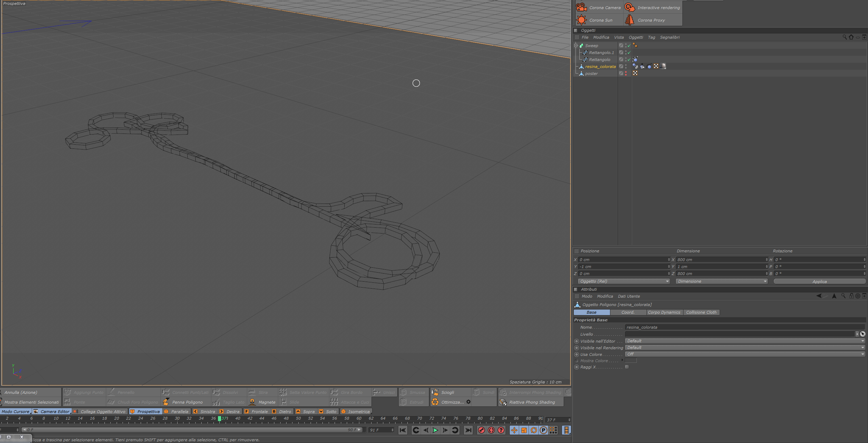Click the record active objects key button
868x443 pixels.
pos(481,430)
